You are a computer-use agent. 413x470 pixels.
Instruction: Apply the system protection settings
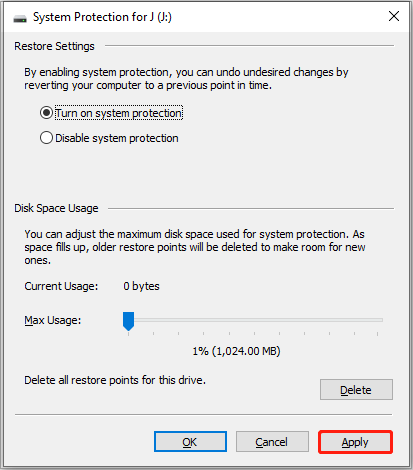point(355,442)
